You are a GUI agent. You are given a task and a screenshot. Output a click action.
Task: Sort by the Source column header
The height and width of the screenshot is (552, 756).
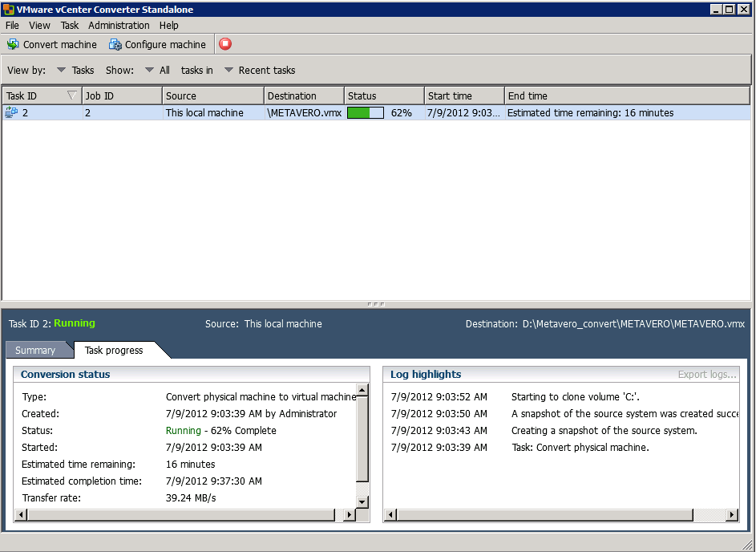(213, 95)
